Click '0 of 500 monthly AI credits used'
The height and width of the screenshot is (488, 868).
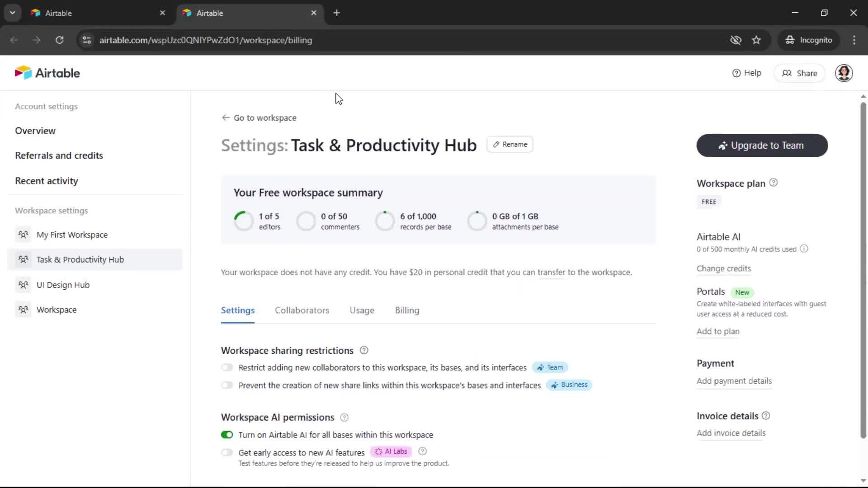[746, 249]
